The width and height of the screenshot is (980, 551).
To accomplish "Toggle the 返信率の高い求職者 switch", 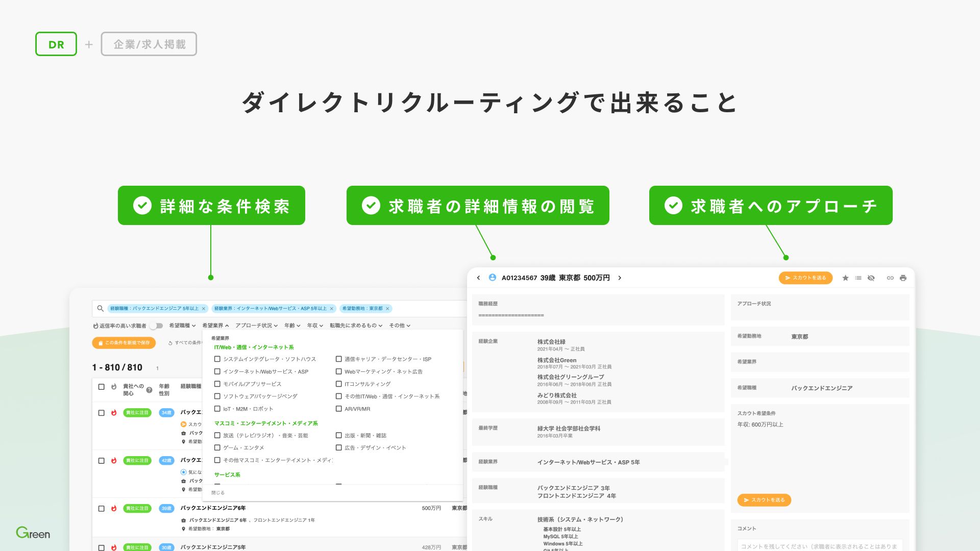I will click(156, 325).
